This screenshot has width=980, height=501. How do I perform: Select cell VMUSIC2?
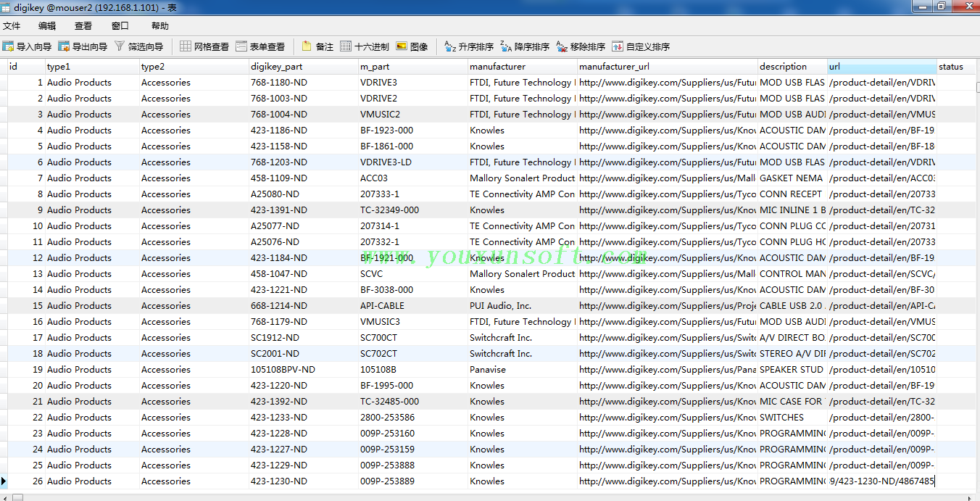[x=413, y=114]
